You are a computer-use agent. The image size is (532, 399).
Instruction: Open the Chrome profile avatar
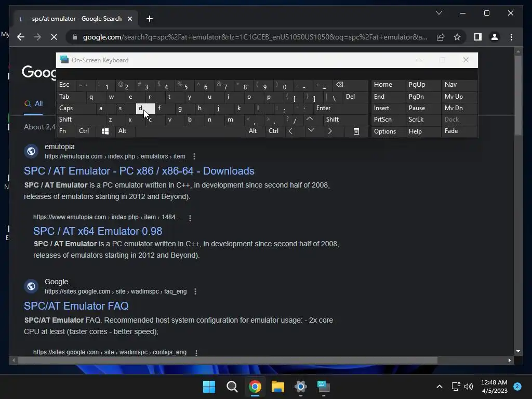pyautogui.click(x=495, y=37)
